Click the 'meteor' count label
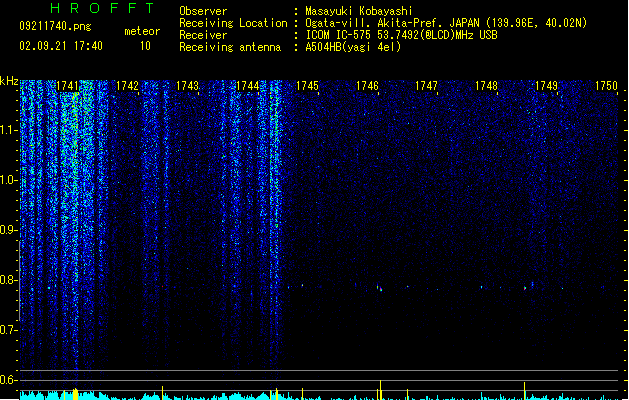629x400 pixels. [x=142, y=31]
